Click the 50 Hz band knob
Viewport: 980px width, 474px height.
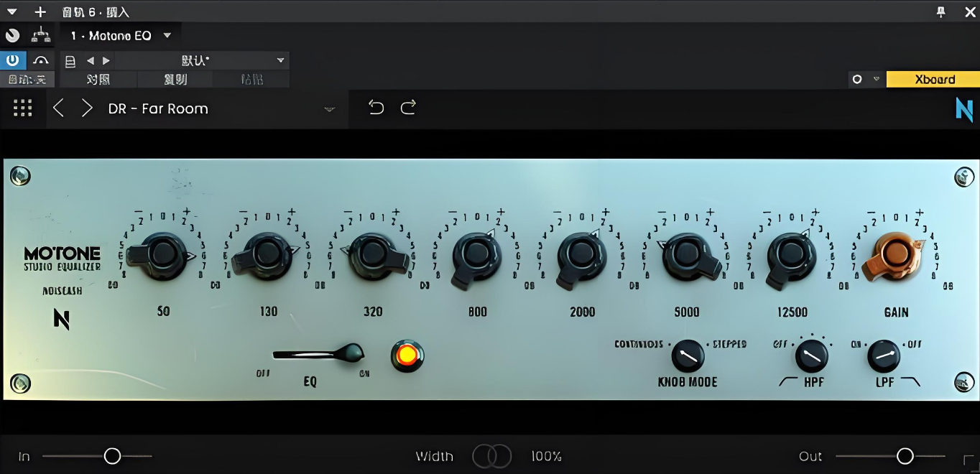[x=163, y=254]
